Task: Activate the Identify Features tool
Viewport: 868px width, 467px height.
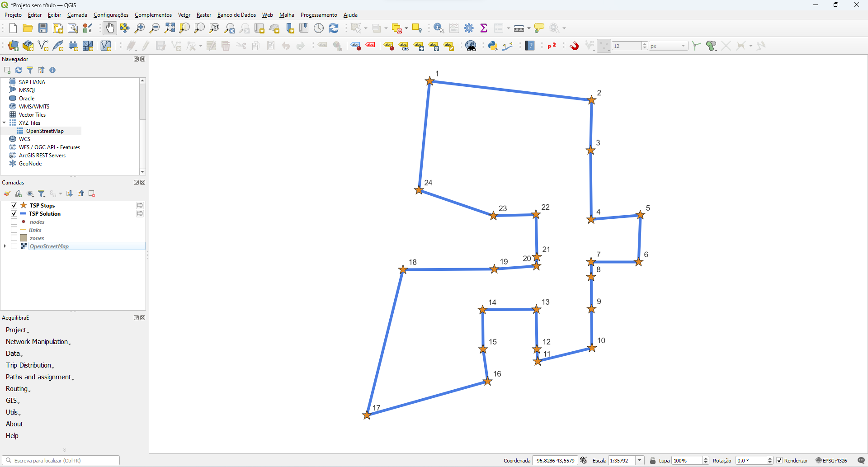Action: click(x=438, y=28)
